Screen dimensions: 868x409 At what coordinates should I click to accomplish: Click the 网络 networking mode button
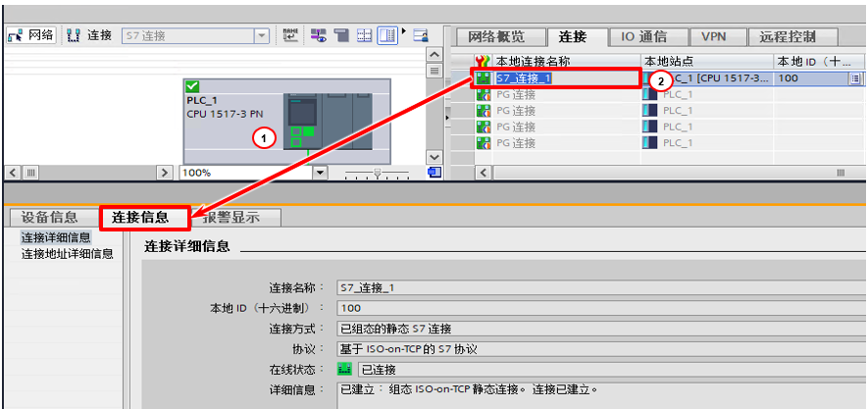point(31,36)
